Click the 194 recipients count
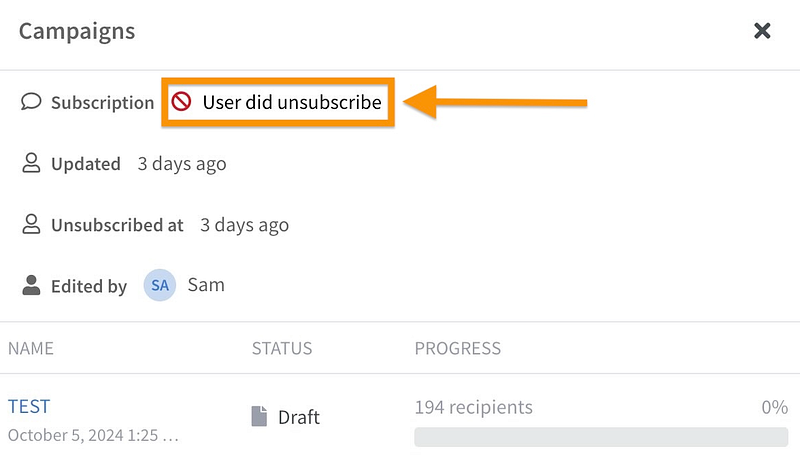The image size is (800, 462). pos(473,407)
